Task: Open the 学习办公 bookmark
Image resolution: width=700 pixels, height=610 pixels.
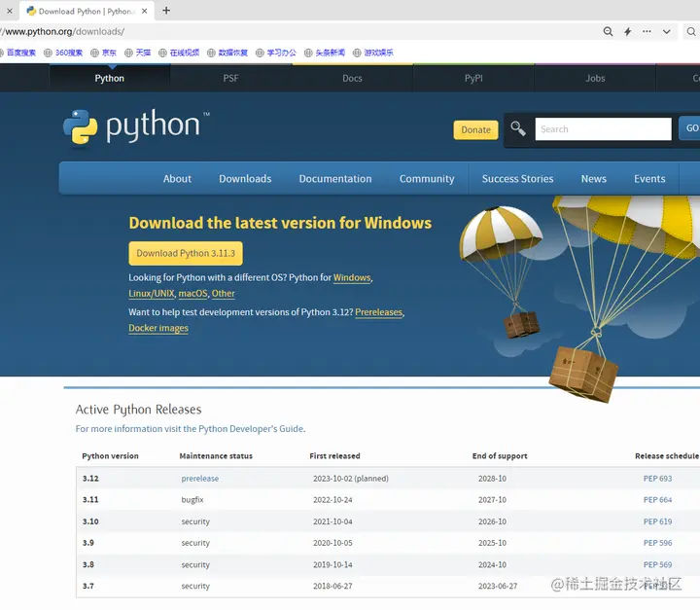Action: tap(281, 53)
